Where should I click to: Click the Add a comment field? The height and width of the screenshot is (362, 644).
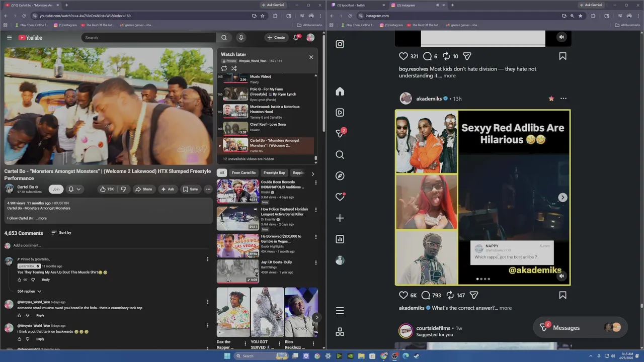pos(111,245)
